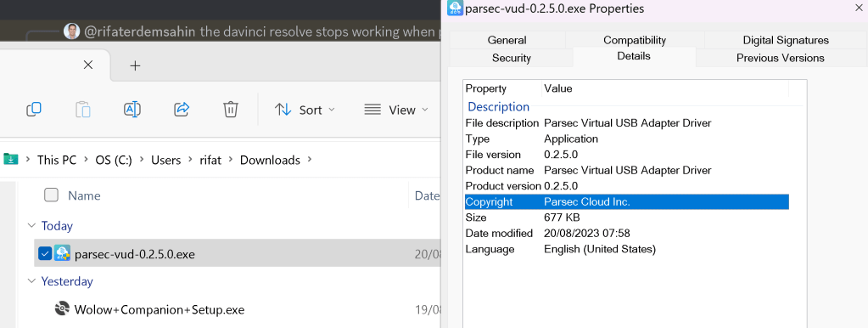Viewport: 868px width, 328px height.
Task: Select the Language English row
Action: pos(627,249)
